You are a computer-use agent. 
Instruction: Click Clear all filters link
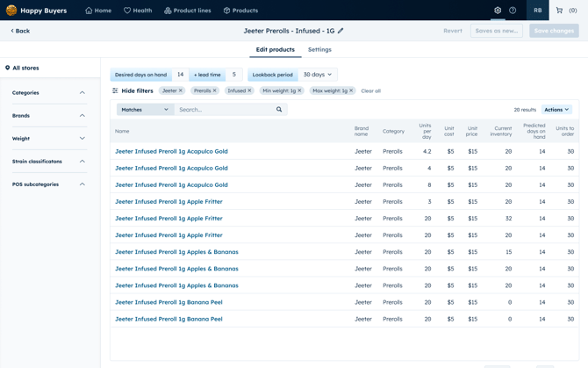click(370, 90)
